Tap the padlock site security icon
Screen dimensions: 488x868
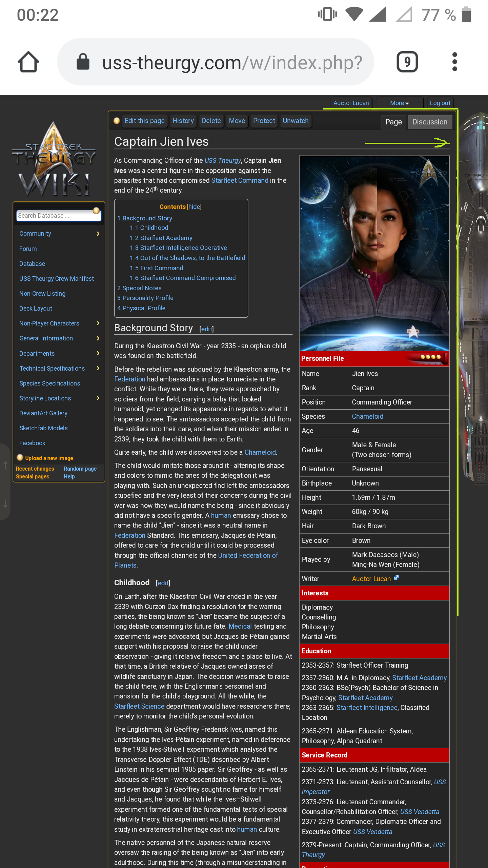click(x=83, y=62)
